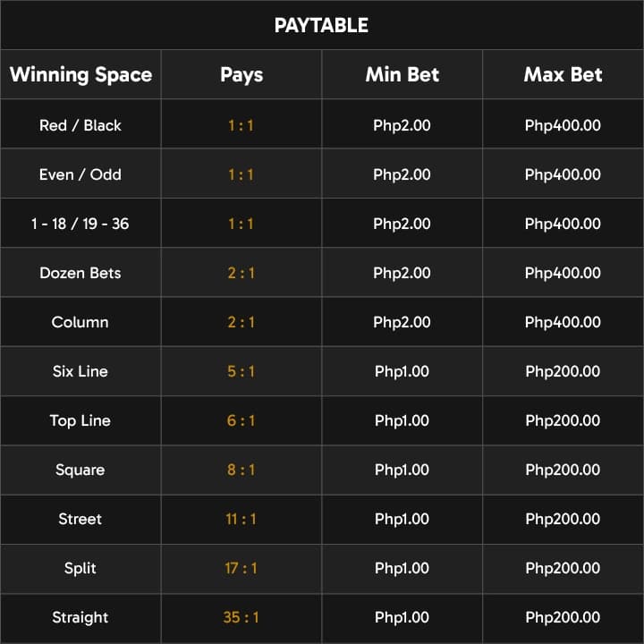Screen dimensions: 644x644
Task: Click the 35 : 1 payout value
Action: tap(241, 617)
